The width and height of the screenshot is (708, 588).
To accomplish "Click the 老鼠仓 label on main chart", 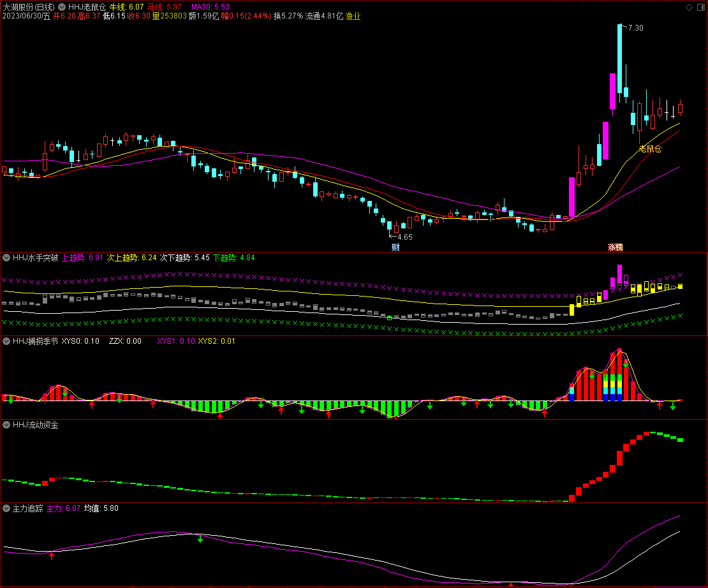I will pos(650,149).
